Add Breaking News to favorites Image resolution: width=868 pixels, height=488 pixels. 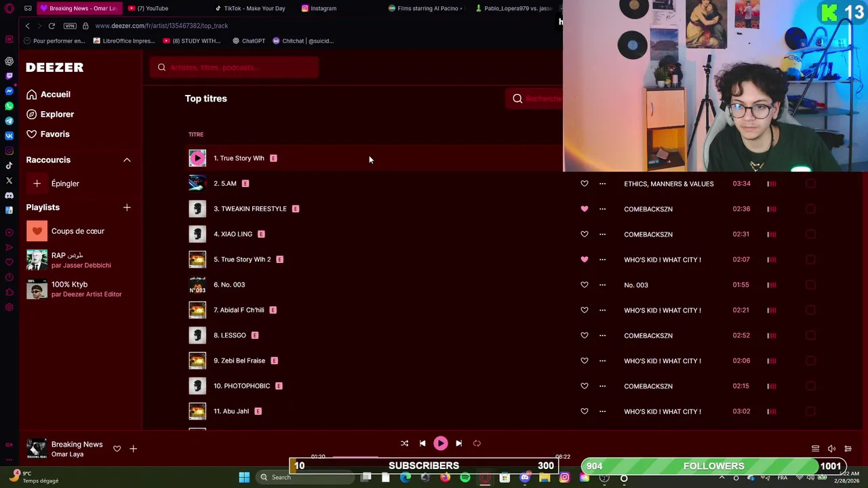pyautogui.click(x=117, y=449)
